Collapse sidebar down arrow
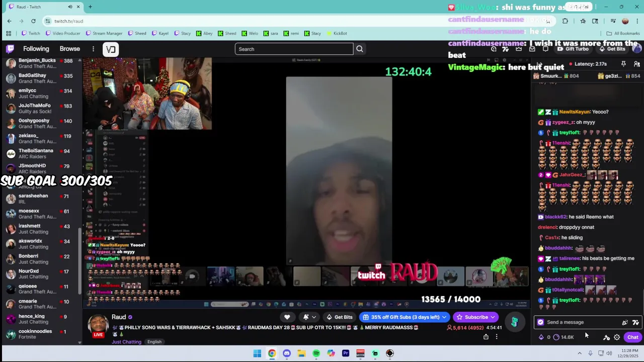Image resolution: width=644 pixels, height=362 pixels. [x=79, y=342]
